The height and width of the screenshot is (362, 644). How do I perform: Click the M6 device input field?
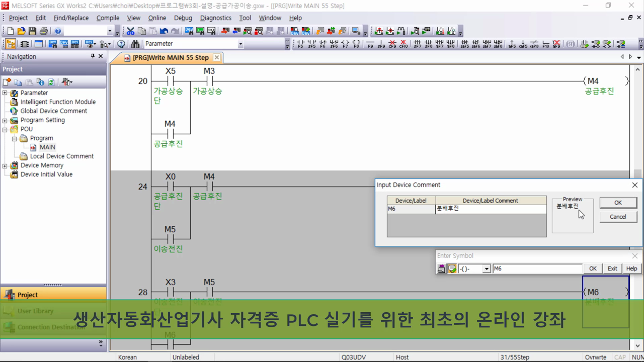point(537,268)
